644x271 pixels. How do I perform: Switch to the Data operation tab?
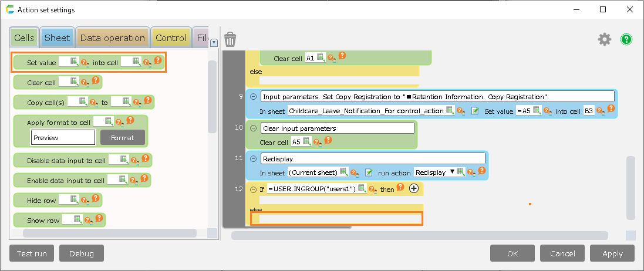click(112, 38)
